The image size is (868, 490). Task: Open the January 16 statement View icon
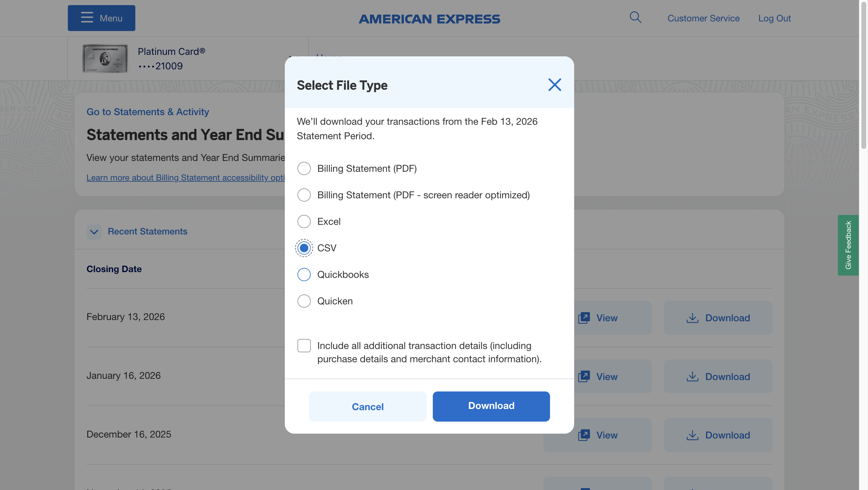click(x=584, y=376)
